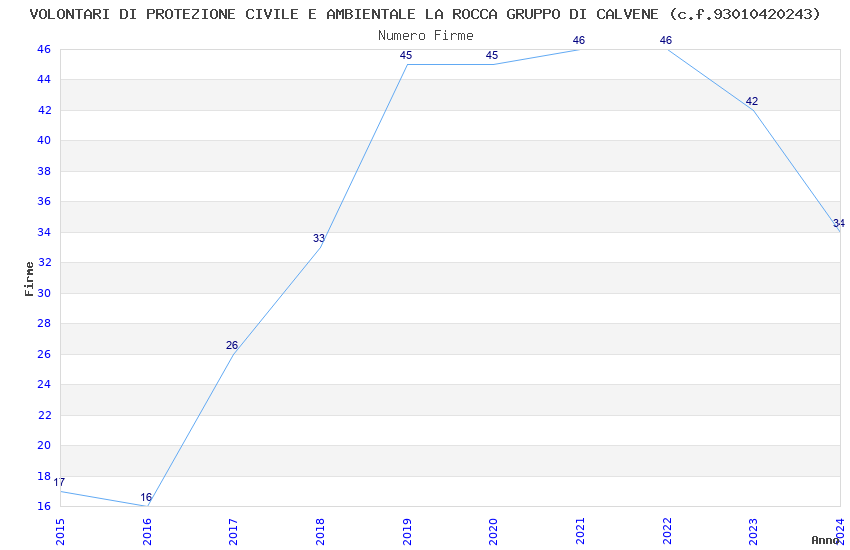Click the 2023 x-axis tick label
This screenshot has height=550, width=850.
click(x=754, y=532)
